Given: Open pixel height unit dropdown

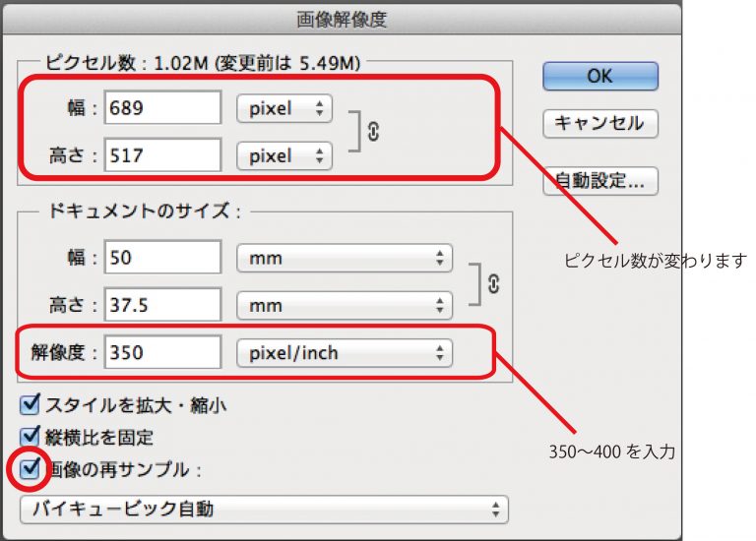Looking at the screenshot, I should tap(284, 155).
